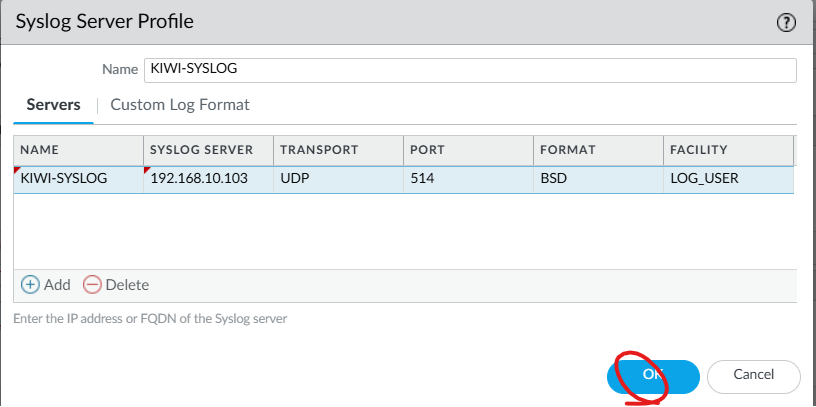Confirm the profile with OK

tap(653, 376)
